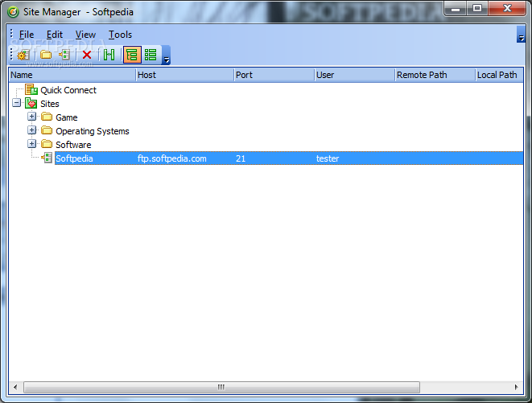532x403 pixels.
Task: Switch to tree view mode icon
Action: pyautogui.click(x=132, y=55)
